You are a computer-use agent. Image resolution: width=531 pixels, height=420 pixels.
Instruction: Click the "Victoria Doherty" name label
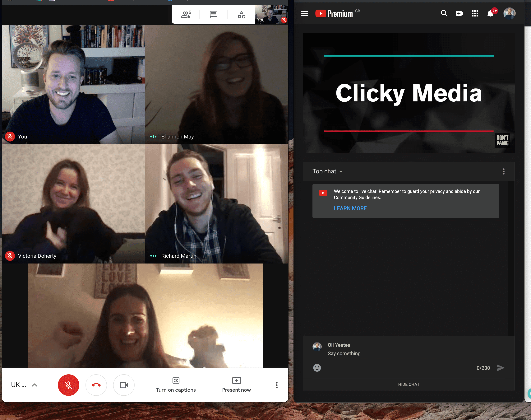[x=37, y=256]
